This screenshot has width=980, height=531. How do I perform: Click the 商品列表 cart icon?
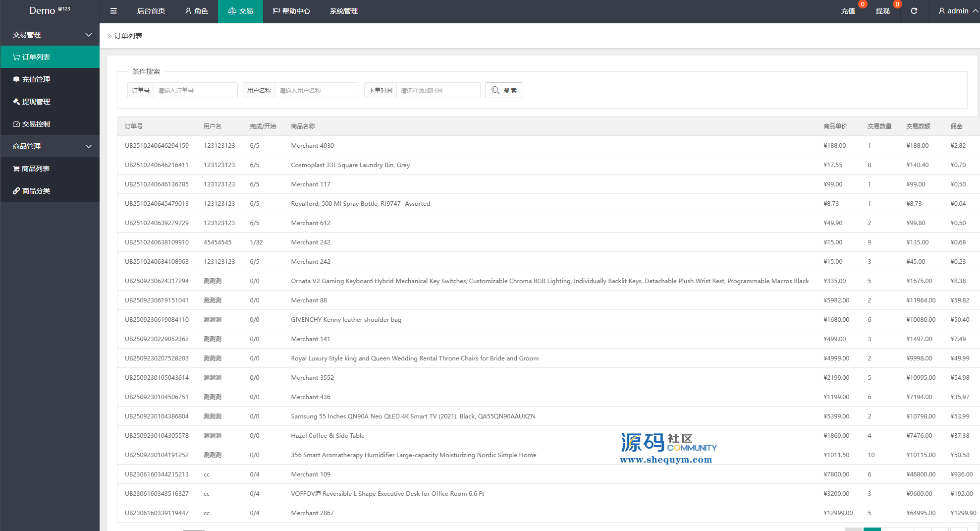tap(16, 169)
